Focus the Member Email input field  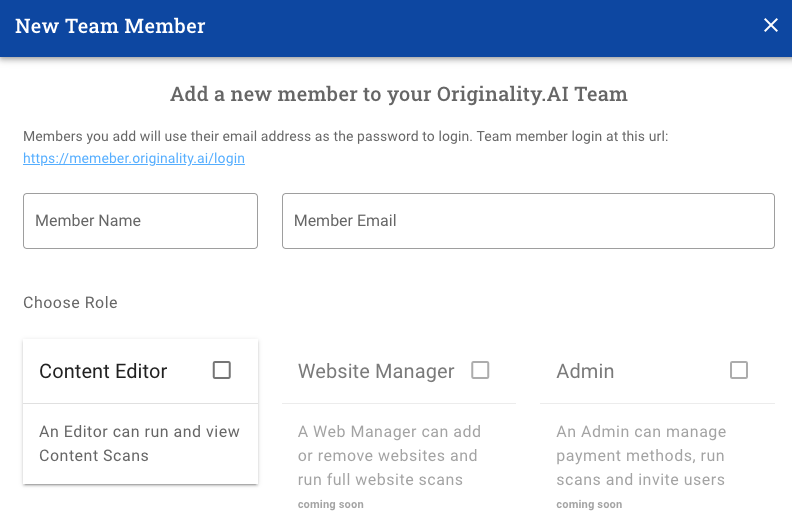click(528, 221)
